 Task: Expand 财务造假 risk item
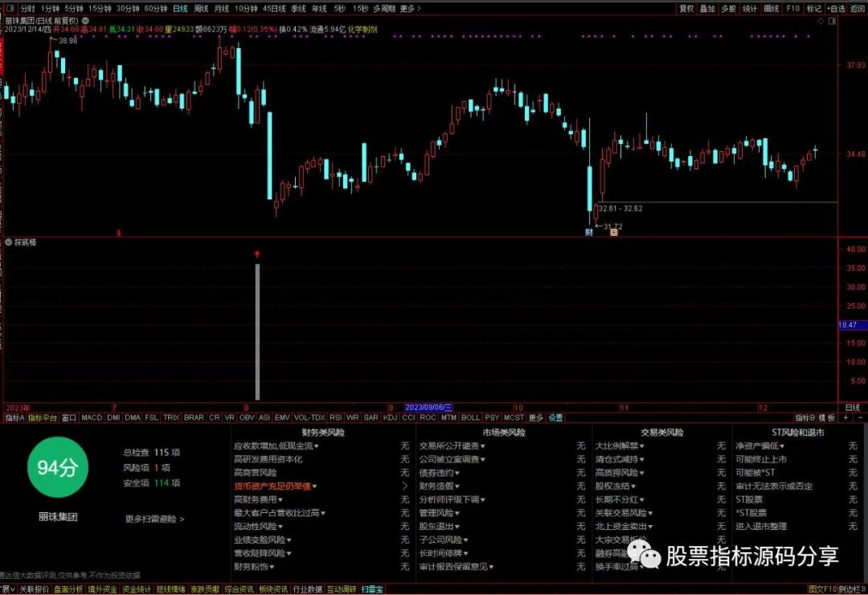[439, 486]
